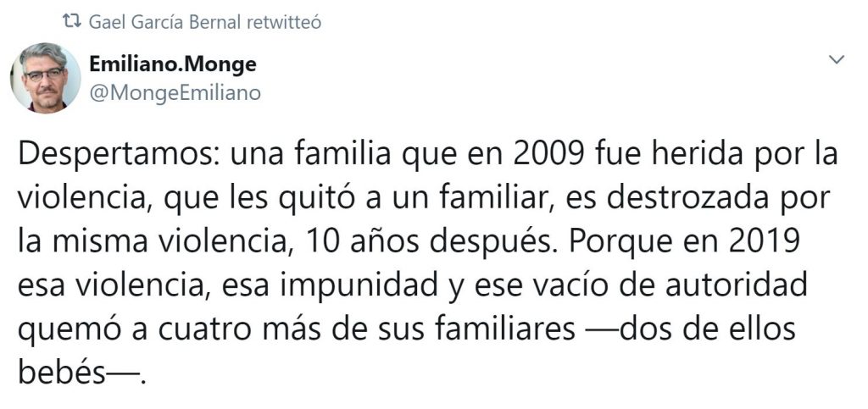
Task: Click the word "retwitteó" in the header
Action: tap(283, 22)
